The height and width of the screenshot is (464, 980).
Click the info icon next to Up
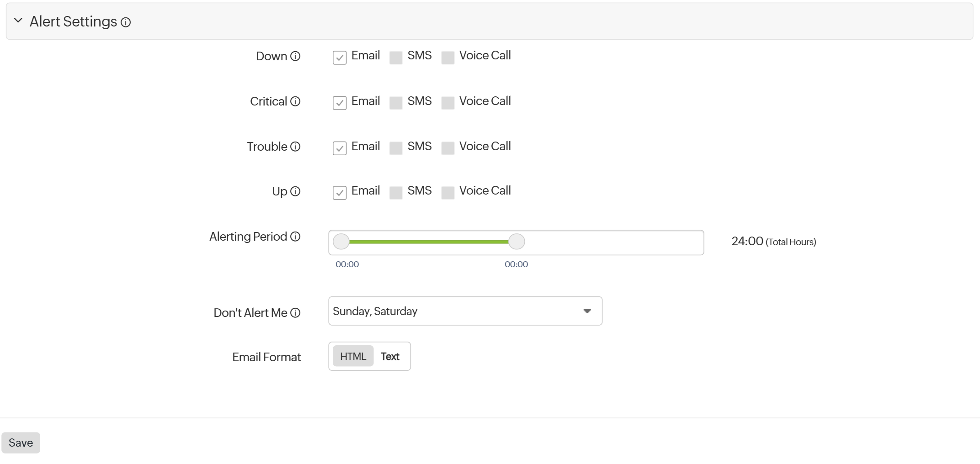point(295,191)
